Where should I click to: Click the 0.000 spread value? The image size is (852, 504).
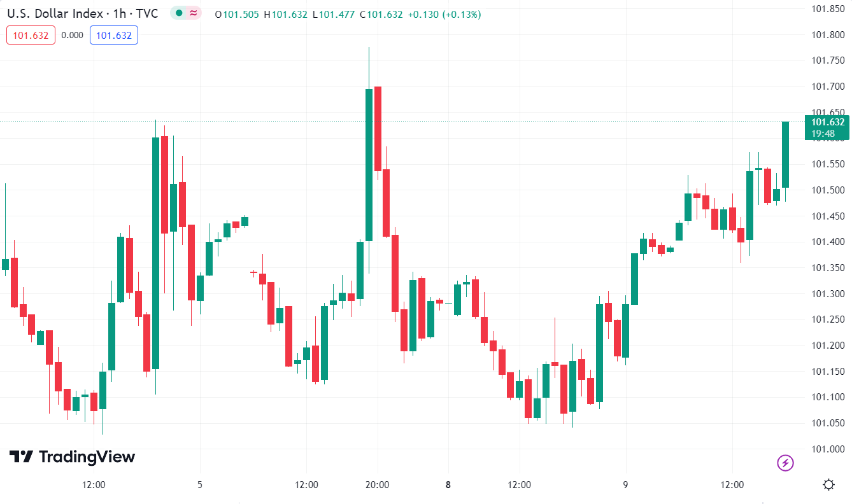(73, 36)
